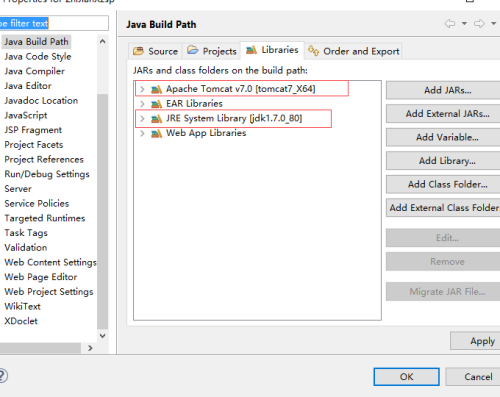Open the back history dropdown arrow
Viewport: 500px width, 397px height.
pos(464,24)
